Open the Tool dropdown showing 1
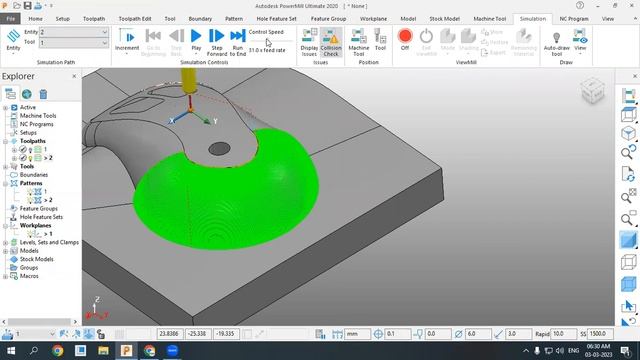This screenshot has height=360, width=640. tap(74, 42)
